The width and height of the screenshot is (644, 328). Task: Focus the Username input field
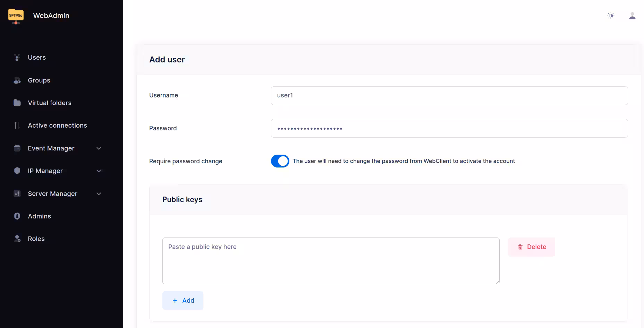click(x=449, y=96)
